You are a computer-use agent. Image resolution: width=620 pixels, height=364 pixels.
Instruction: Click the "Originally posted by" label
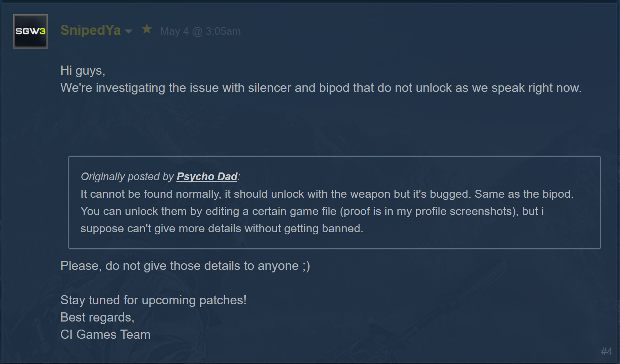pyautogui.click(x=127, y=177)
